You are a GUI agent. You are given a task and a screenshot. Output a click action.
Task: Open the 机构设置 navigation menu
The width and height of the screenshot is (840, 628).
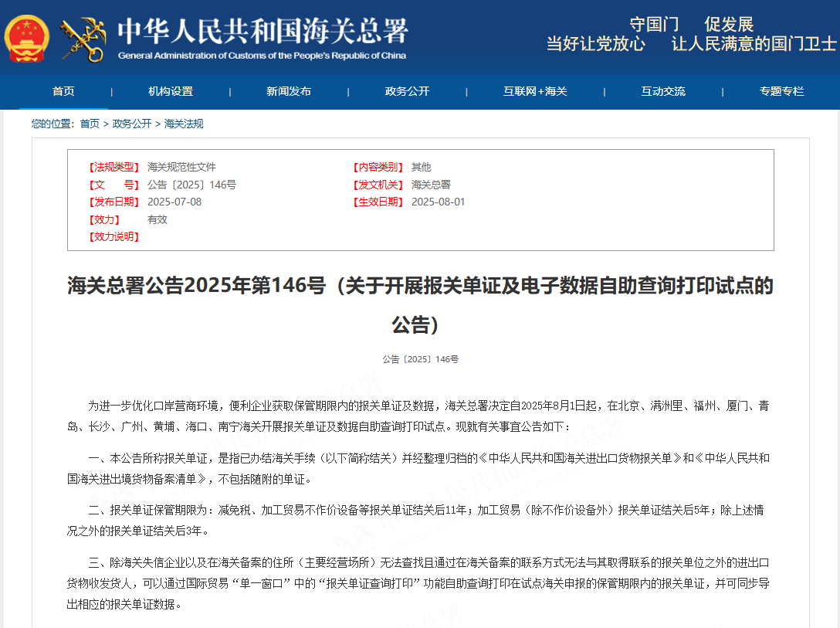click(x=171, y=91)
